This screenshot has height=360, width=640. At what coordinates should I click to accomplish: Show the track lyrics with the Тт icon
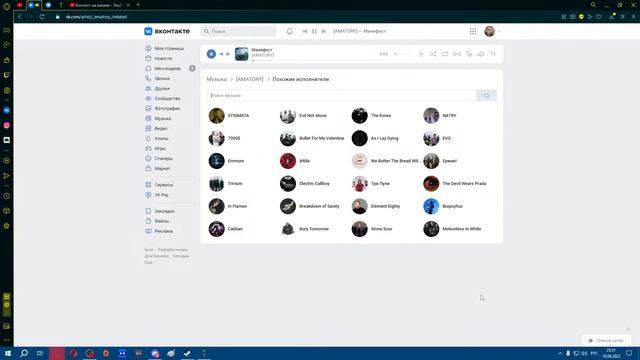[493, 54]
